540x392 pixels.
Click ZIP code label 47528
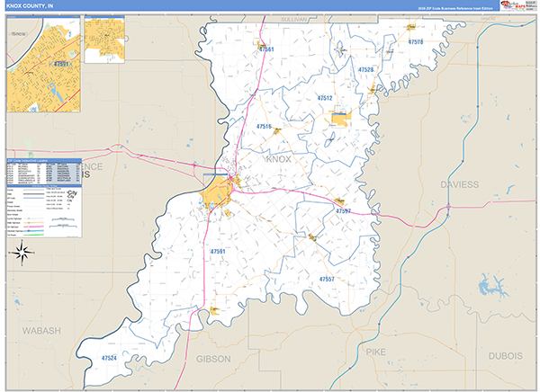(365, 69)
